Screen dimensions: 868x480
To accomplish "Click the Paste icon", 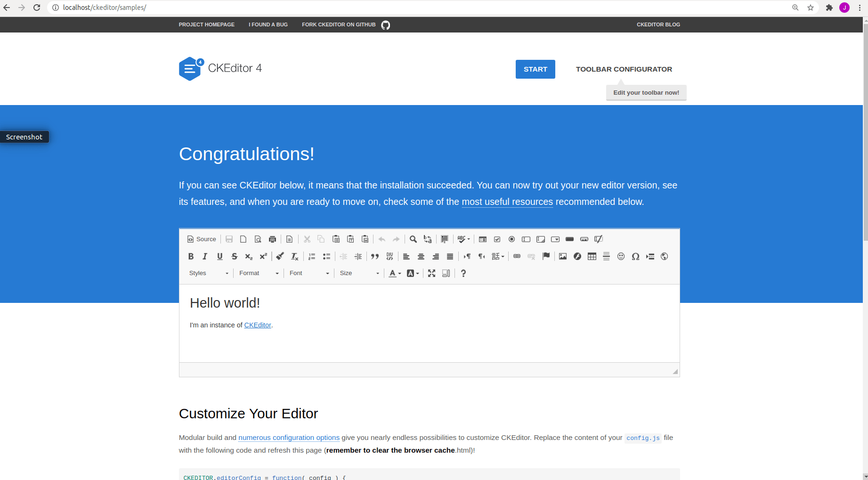I will pyautogui.click(x=336, y=239).
